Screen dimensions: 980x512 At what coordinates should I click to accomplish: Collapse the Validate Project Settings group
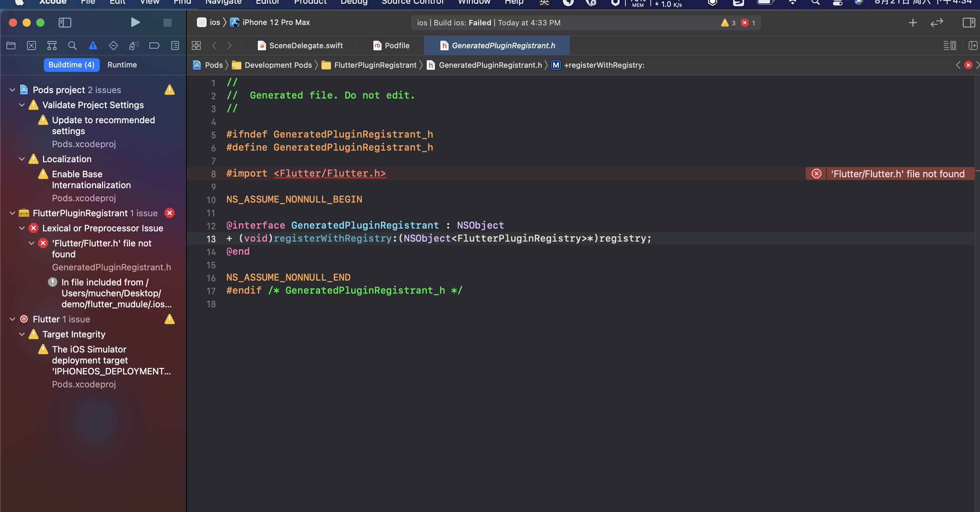pos(22,105)
